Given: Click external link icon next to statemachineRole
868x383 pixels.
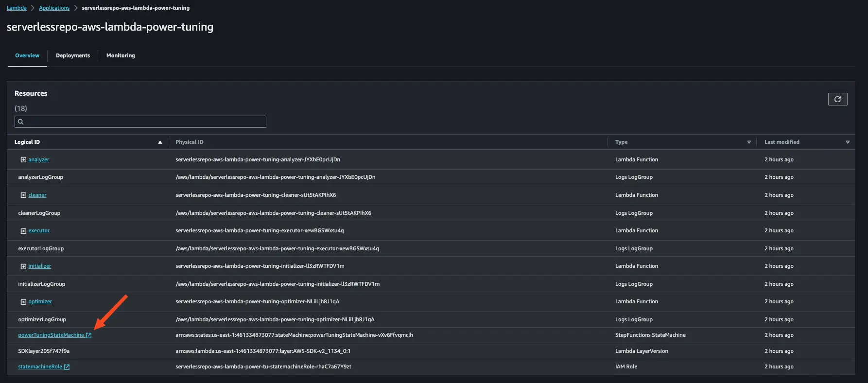Looking at the screenshot, I should [67, 367].
